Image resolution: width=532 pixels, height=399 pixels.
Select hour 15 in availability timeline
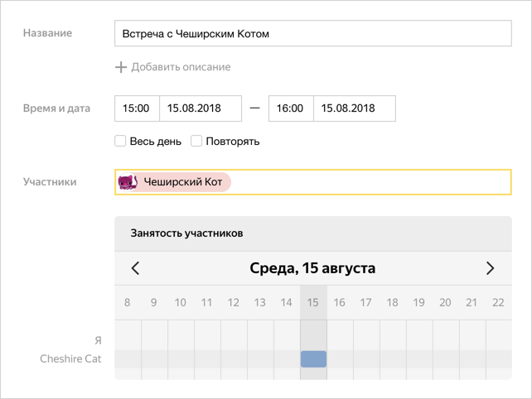313,302
